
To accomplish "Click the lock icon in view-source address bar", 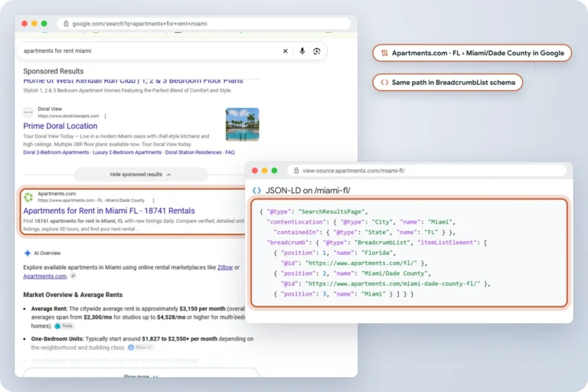I will click(296, 171).
